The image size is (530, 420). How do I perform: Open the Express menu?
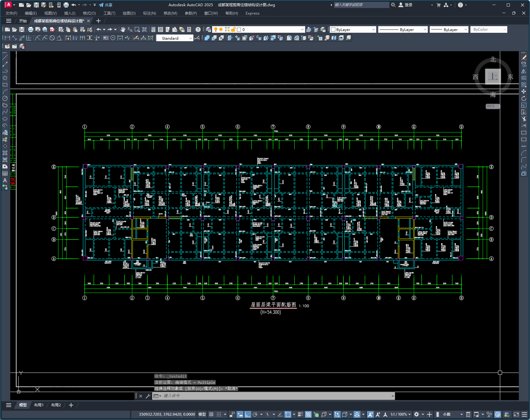[x=252, y=13]
